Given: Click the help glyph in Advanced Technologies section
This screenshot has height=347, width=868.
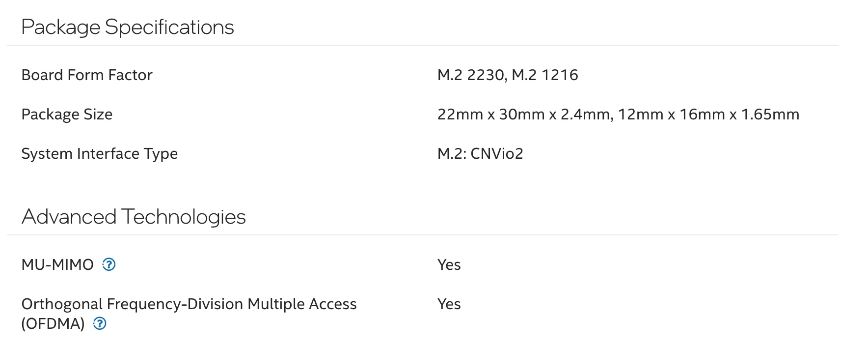Looking at the screenshot, I should point(109,265).
